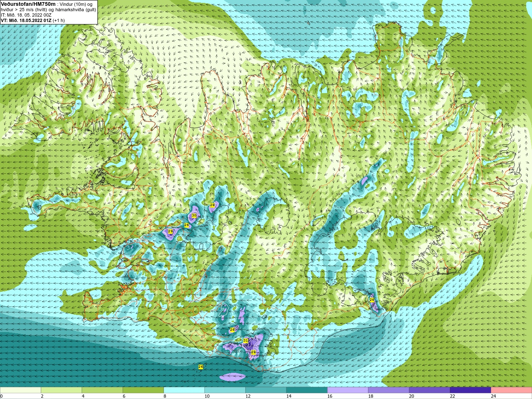The height and width of the screenshot is (399, 532).
Task: Click the '24' tick label on the color bar
Action: click(x=493, y=396)
